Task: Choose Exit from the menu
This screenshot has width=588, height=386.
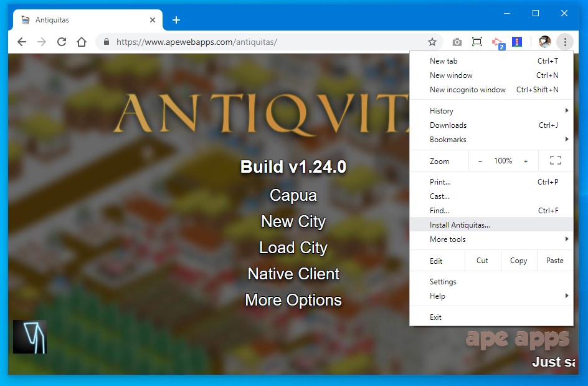Action: 491,317
